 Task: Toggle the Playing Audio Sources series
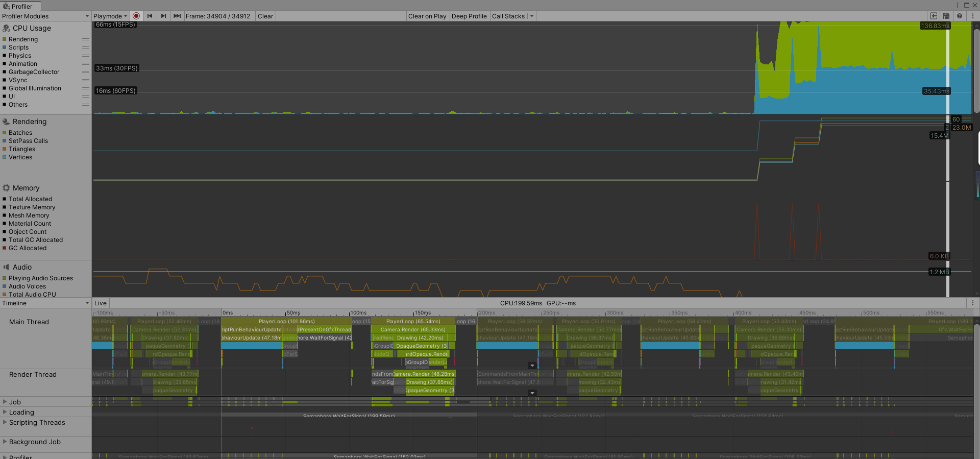pos(5,278)
